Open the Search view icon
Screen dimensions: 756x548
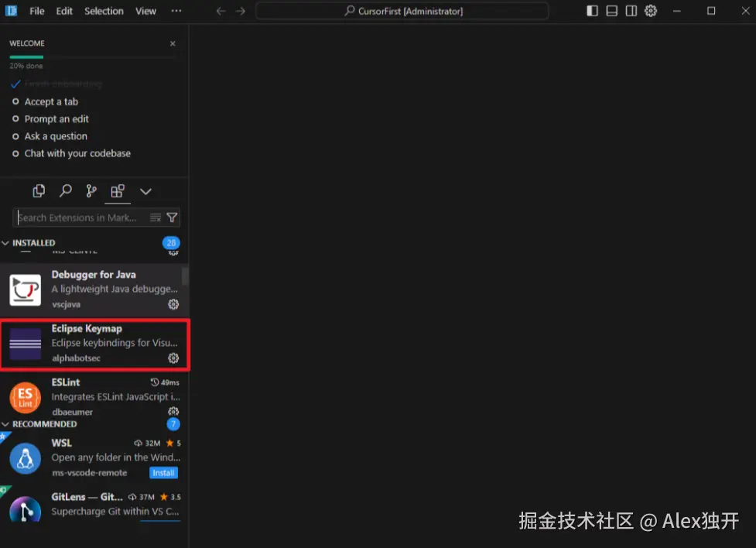click(x=66, y=190)
